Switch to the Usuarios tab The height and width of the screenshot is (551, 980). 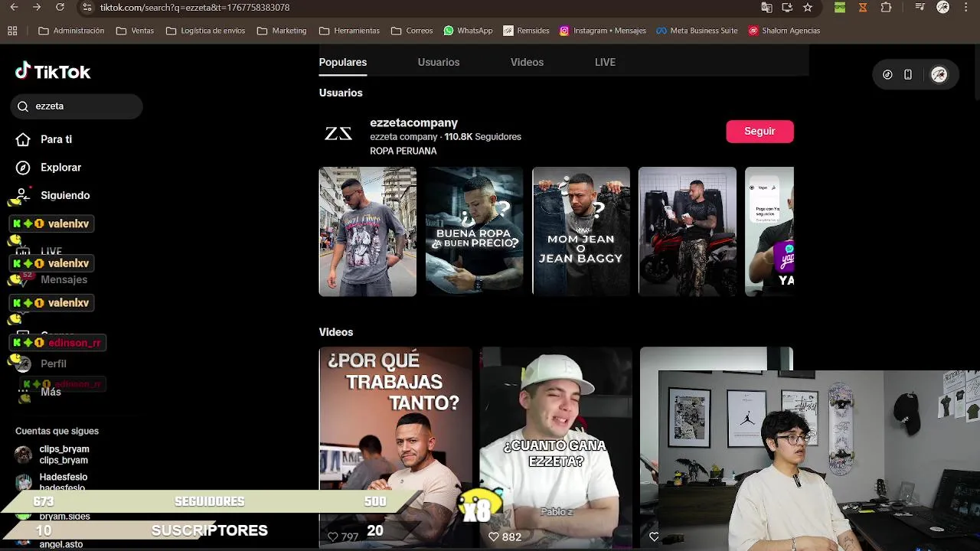439,62
